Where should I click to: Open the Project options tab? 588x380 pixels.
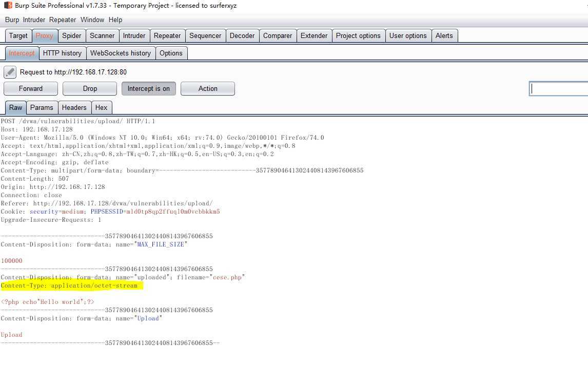358,35
